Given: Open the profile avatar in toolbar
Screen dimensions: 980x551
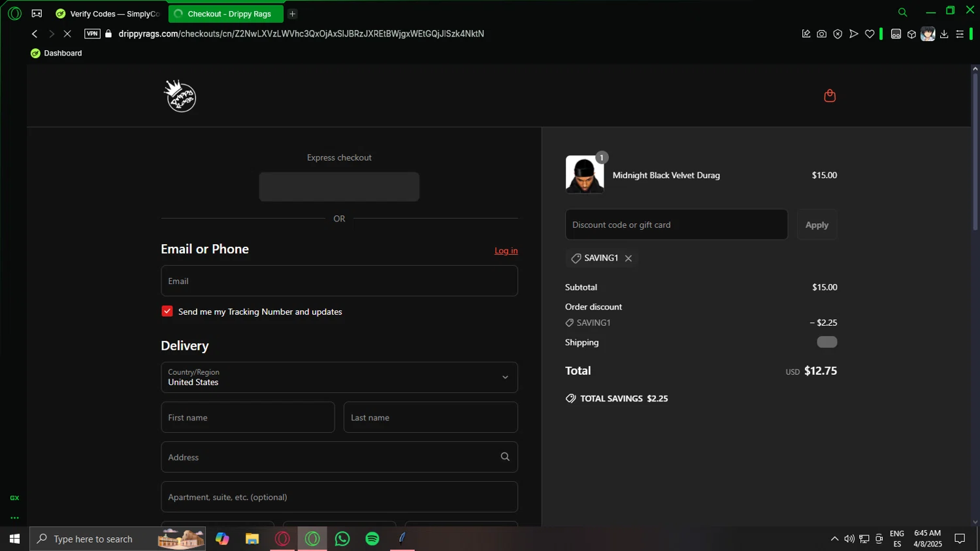Looking at the screenshot, I should click(928, 34).
